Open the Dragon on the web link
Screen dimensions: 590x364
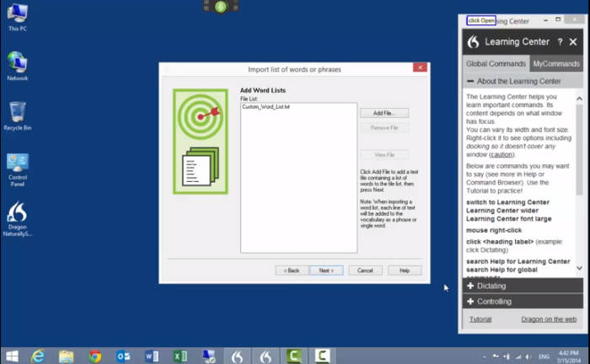click(x=549, y=319)
